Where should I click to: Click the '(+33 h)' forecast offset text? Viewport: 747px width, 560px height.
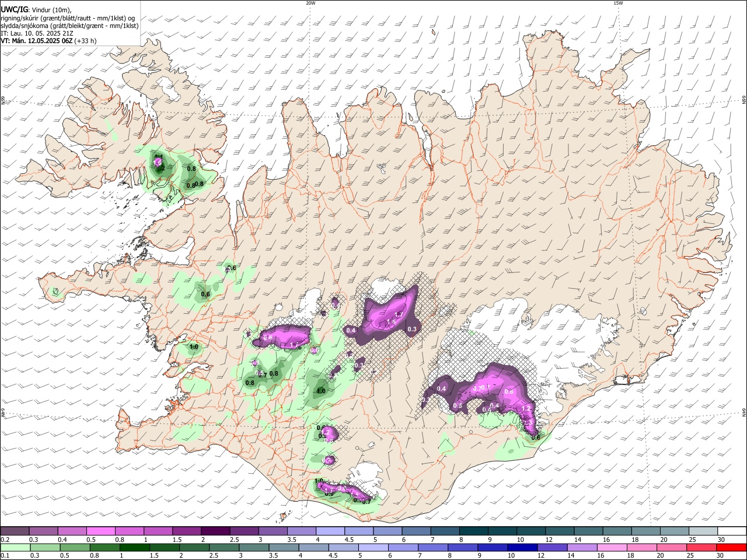(x=85, y=41)
